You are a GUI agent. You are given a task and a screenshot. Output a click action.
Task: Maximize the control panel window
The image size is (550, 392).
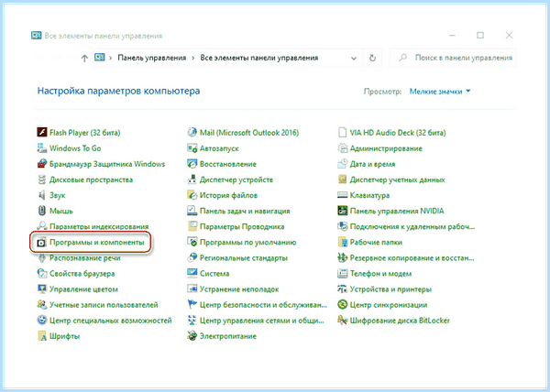[x=480, y=35]
